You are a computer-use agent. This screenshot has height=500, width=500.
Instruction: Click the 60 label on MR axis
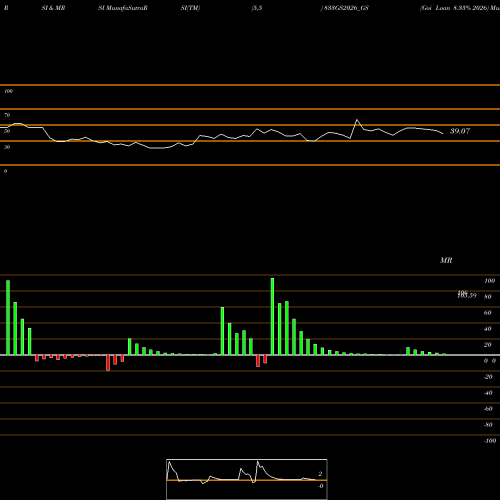pos(488,313)
